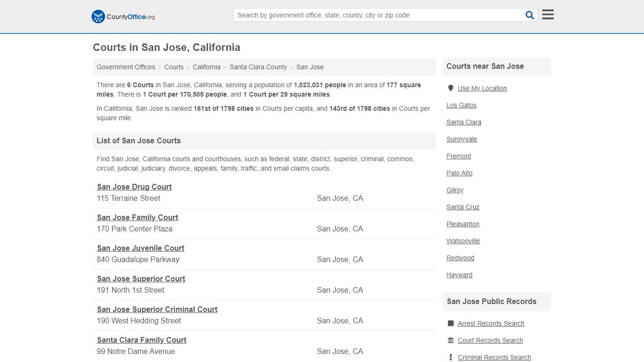The width and height of the screenshot is (644, 362).
Task: Open San Jose Drug Court
Action: point(134,187)
